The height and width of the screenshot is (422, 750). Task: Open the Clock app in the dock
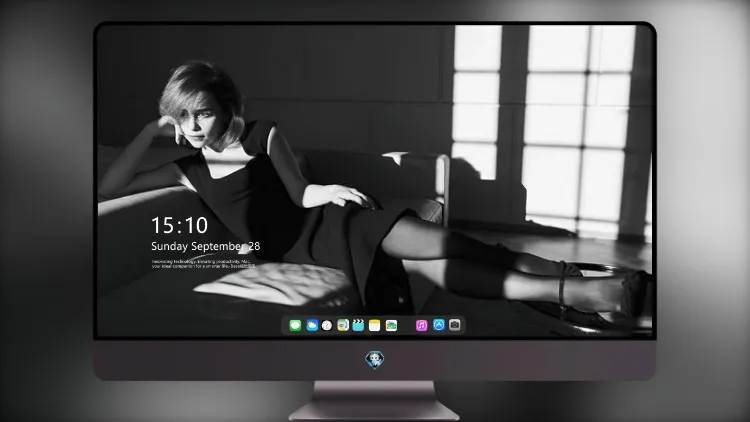(x=327, y=325)
